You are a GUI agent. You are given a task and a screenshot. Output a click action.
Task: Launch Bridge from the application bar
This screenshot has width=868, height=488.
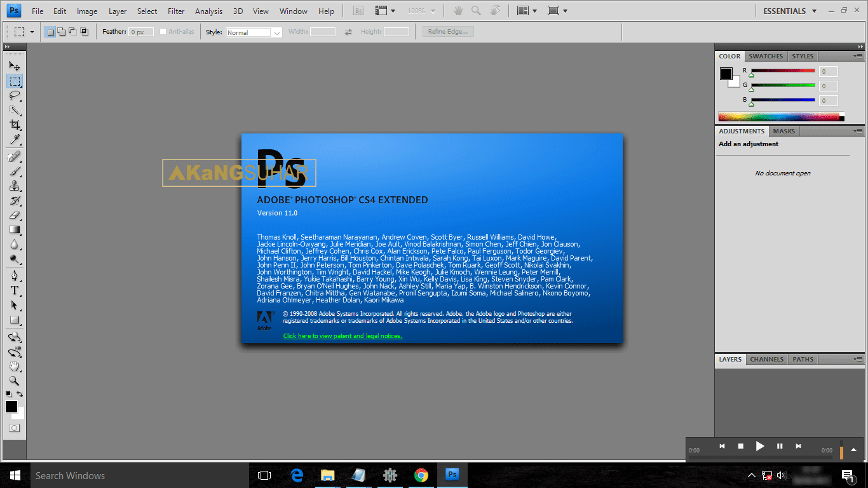(x=357, y=11)
